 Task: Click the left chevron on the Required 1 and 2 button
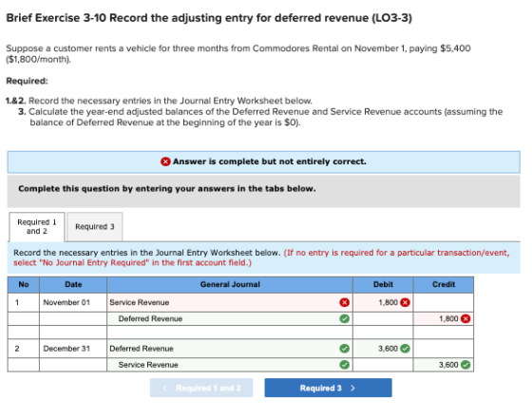[165, 388]
